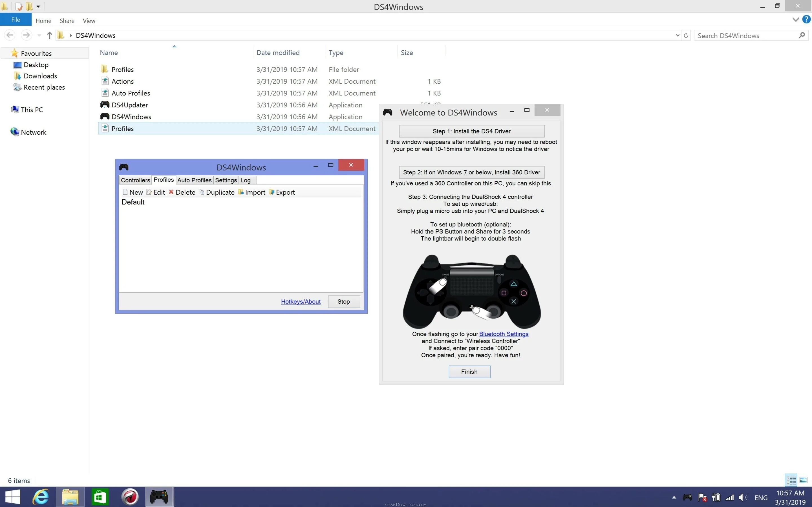The width and height of the screenshot is (812, 507).
Task: Click the Import profile icon
Action: click(240, 192)
